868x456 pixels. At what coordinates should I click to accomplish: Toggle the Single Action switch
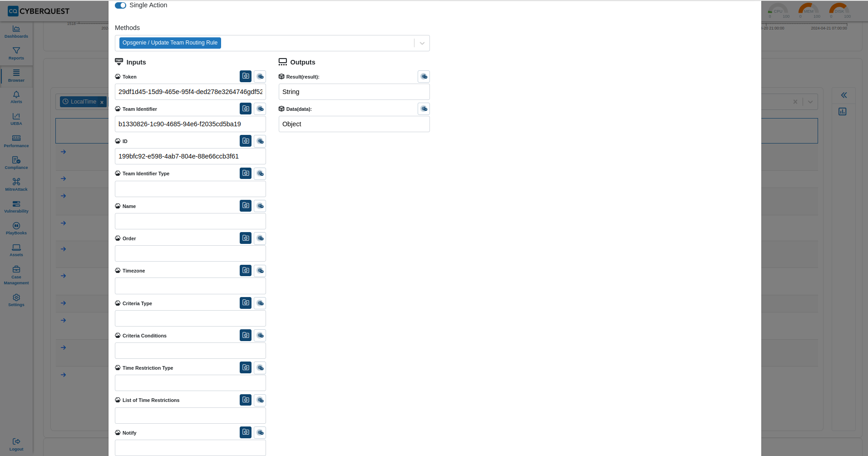[120, 5]
